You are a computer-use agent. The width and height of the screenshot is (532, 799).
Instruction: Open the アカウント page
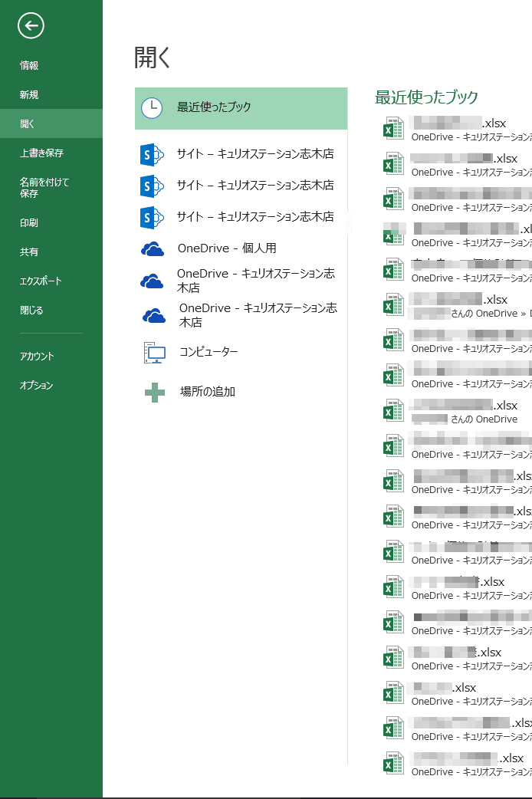tap(51, 357)
